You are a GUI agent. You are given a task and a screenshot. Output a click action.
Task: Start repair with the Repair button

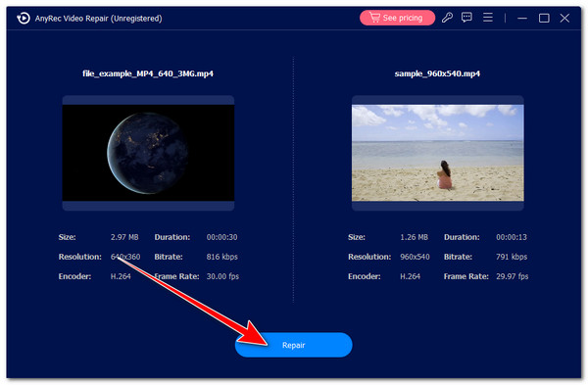294,345
